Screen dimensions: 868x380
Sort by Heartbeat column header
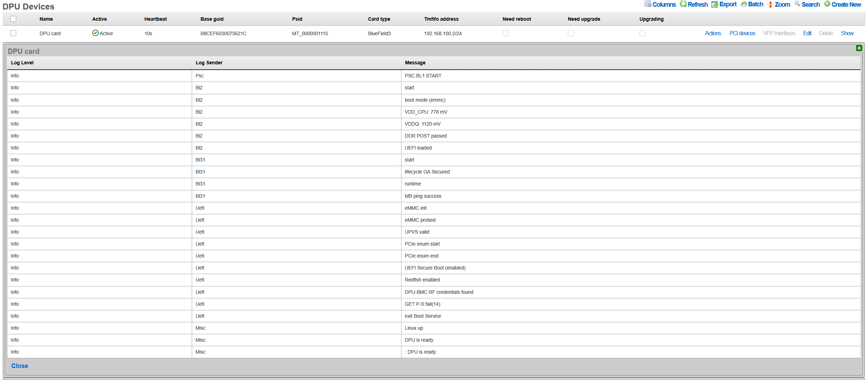[155, 19]
